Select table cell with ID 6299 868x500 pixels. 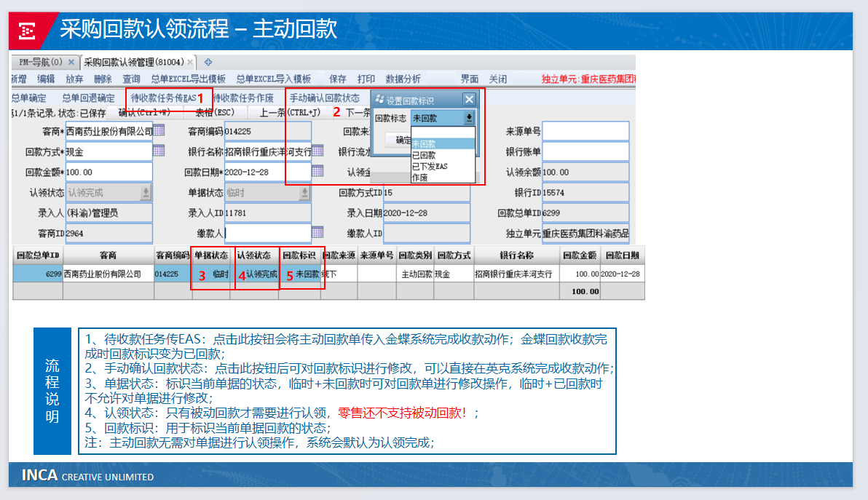pyautogui.click(x=38, y=274)
